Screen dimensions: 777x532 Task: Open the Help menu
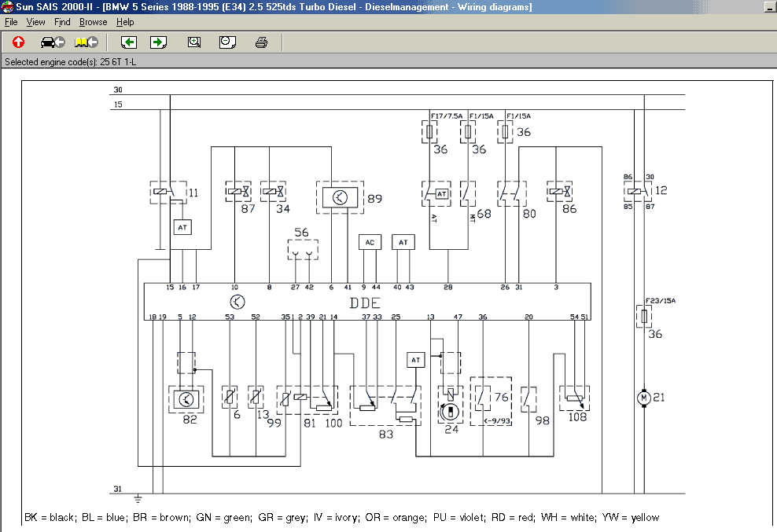(x=125, y=22)
